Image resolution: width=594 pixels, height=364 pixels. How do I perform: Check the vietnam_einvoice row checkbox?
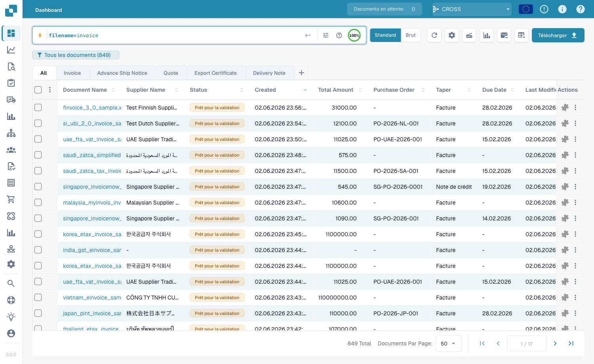(x=38, y=298)
